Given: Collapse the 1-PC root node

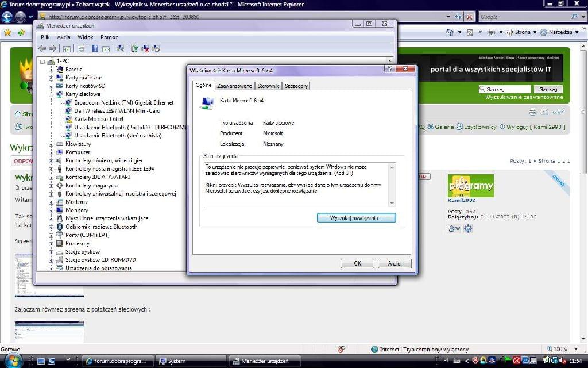Looking at the screenshot, I should [x=42, y=61].
